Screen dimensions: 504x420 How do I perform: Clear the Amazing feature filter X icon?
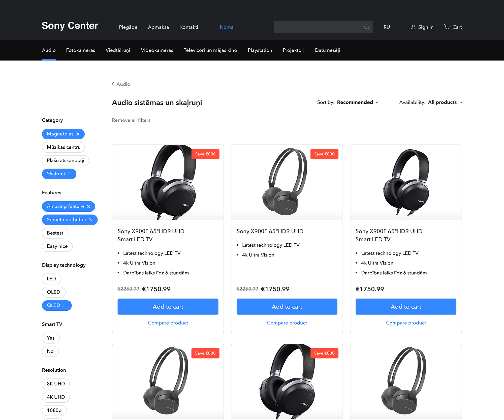[88, 206]
